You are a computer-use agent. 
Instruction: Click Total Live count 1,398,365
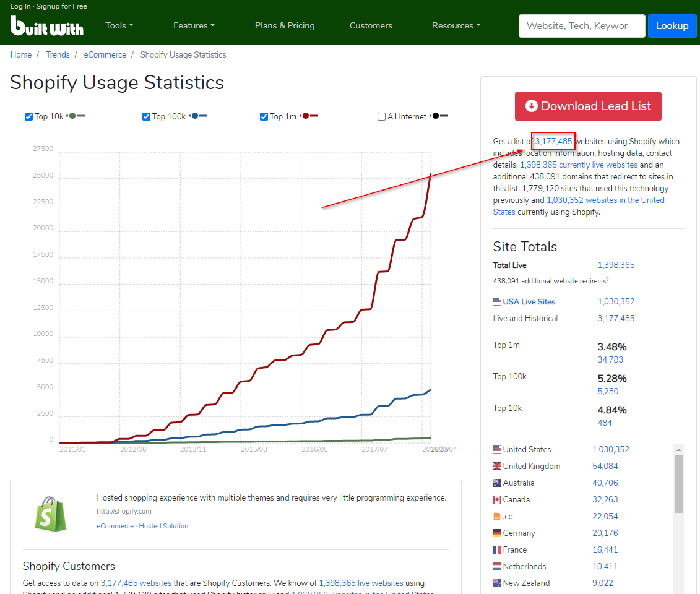[x=616, y=265]
